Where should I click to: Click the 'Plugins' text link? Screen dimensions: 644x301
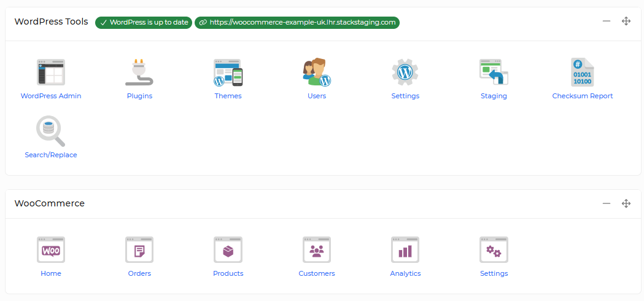coord(139,96)
